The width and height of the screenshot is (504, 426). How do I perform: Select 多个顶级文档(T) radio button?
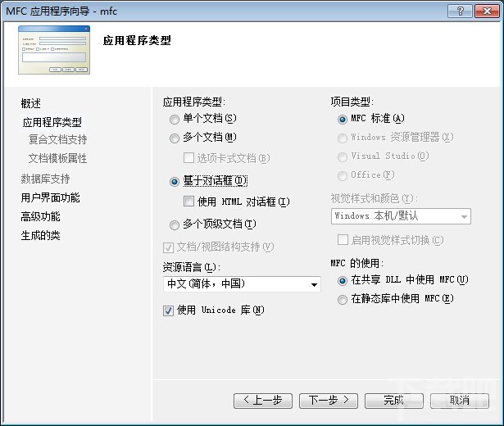(x=175, y=225)
